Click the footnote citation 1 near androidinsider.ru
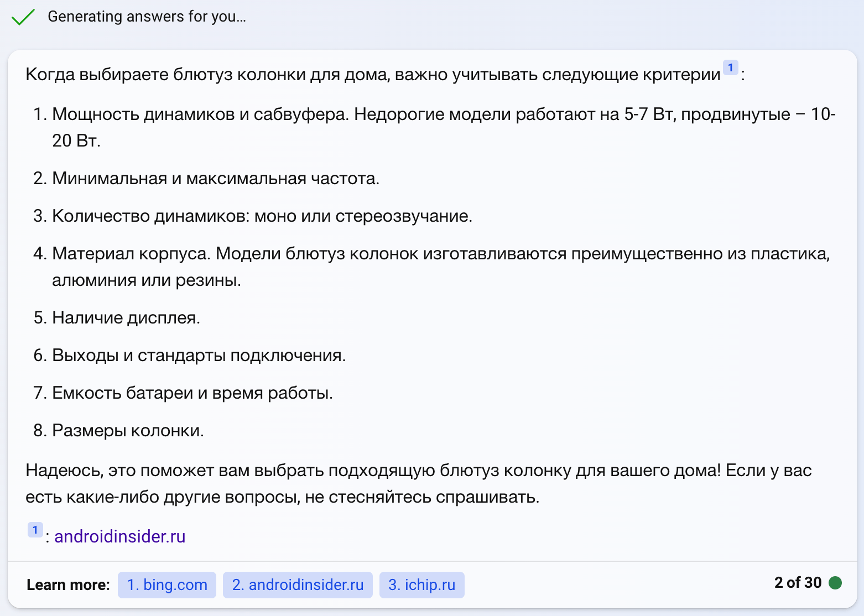This screenshot has height=616, width=864. click(x=35, y=529)
